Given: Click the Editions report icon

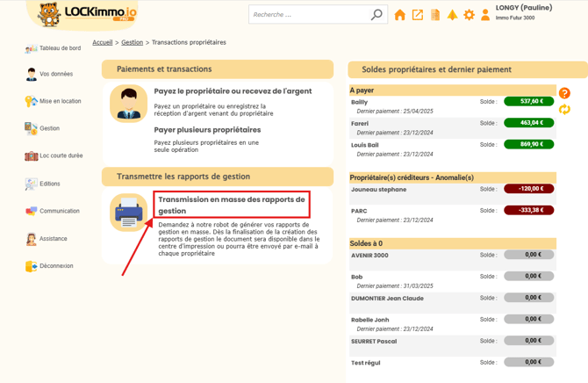Looking at the screenshot, I should 31,184.
